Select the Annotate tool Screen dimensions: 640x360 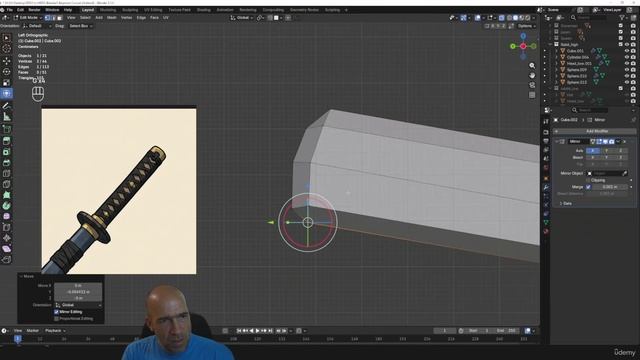tap(7, 106)
